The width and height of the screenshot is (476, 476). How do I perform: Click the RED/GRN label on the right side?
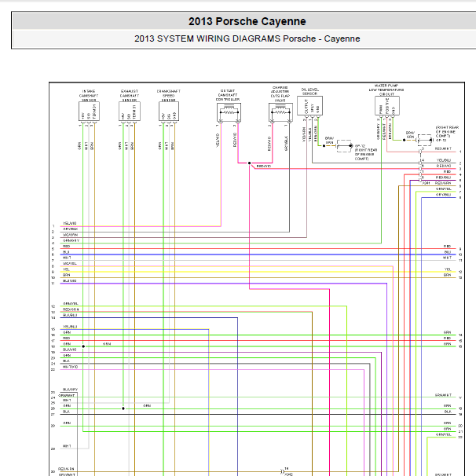443,183
